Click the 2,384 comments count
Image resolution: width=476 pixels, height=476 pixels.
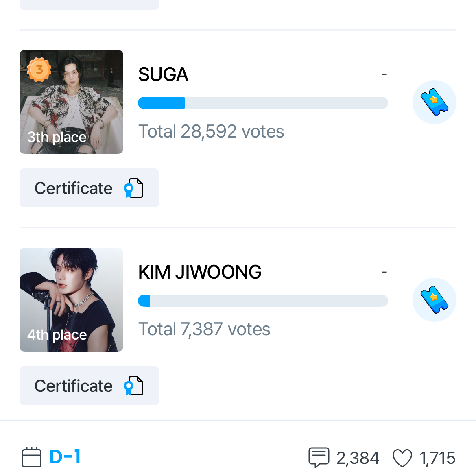pyautogui.click(x=358, y=458)
